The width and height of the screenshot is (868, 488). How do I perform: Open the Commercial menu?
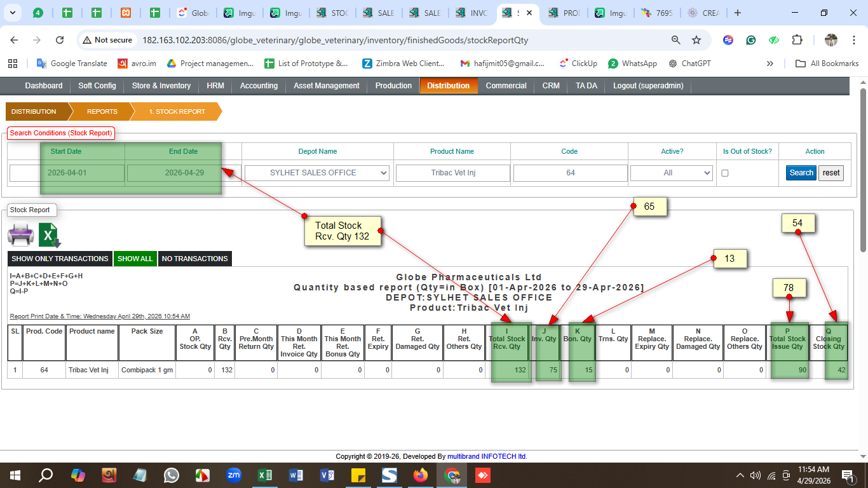(506, 86)
